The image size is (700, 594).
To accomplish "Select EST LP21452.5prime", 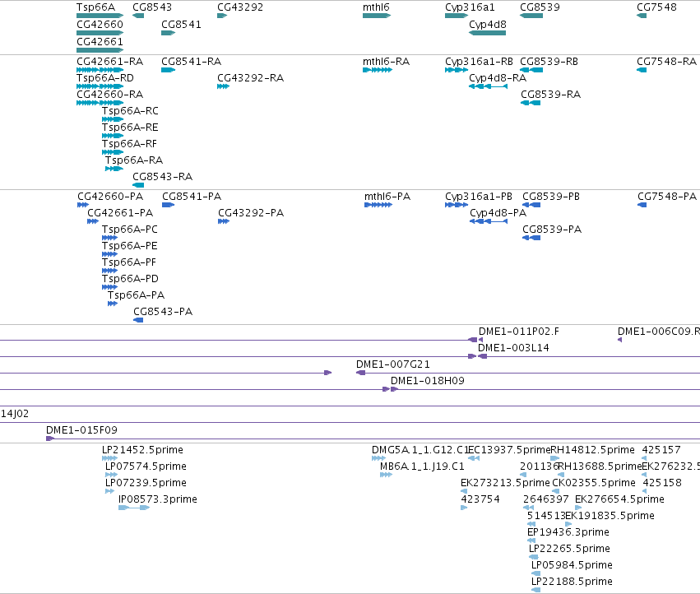I will [x=110, y=458].
